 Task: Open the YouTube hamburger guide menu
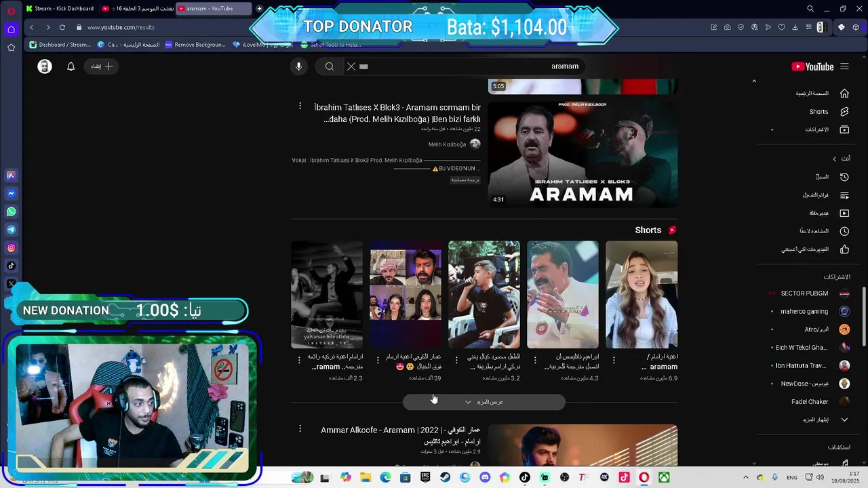point(844,66)
